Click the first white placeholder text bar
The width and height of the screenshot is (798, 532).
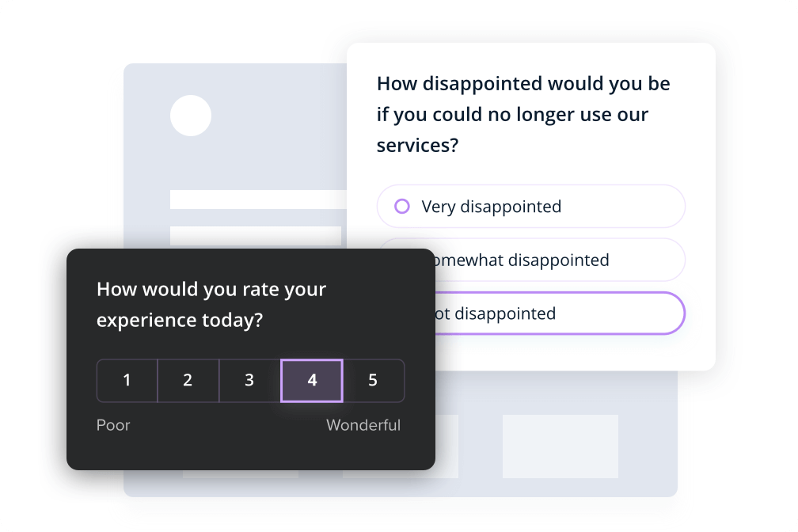(259, 199)
